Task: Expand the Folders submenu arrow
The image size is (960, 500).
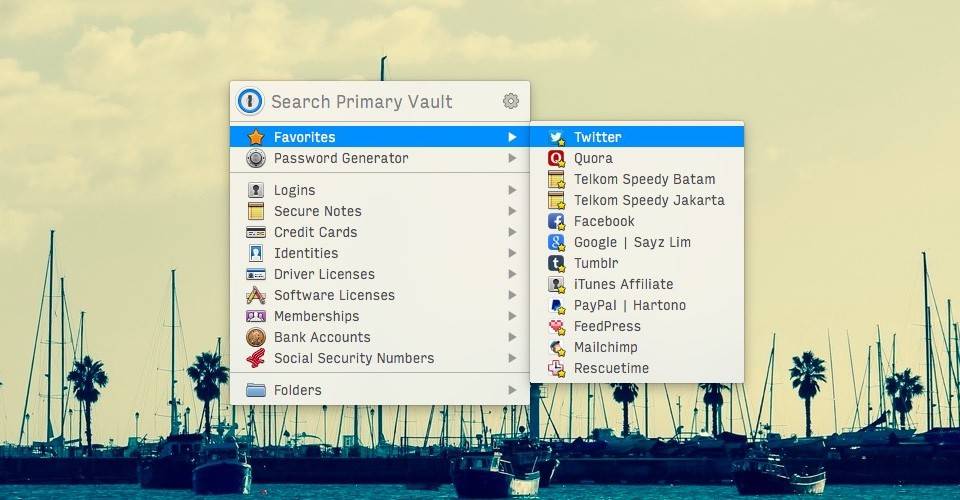Action: pos(512,390)
